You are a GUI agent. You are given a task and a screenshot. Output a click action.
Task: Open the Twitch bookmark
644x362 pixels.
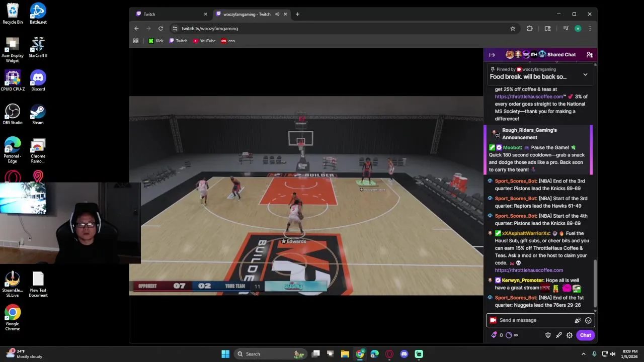click(x=178, y=41)
